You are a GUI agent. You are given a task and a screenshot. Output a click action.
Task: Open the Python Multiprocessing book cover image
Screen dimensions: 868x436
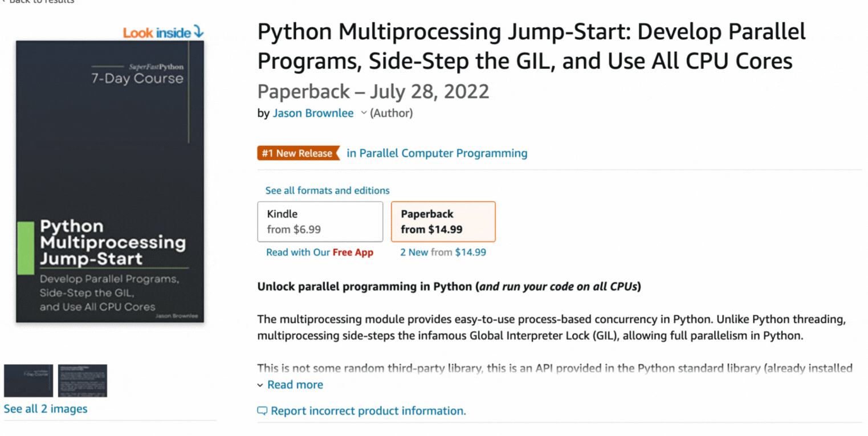point(110,181)
